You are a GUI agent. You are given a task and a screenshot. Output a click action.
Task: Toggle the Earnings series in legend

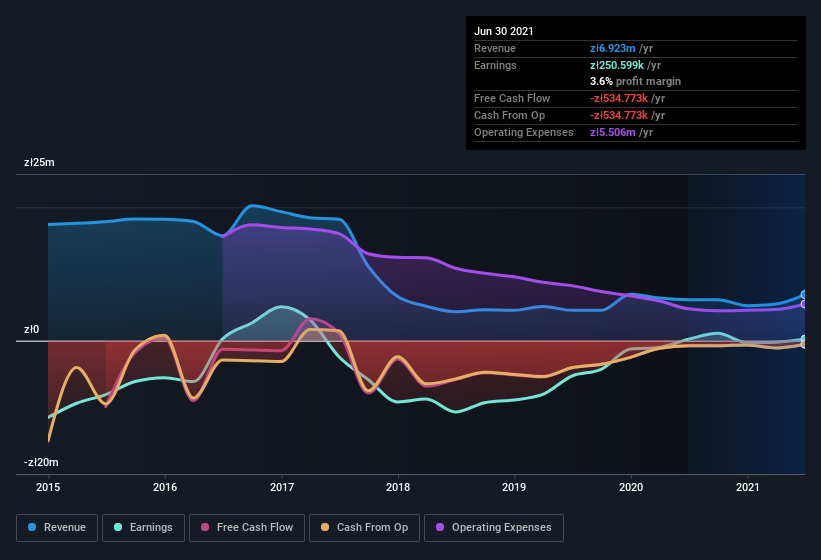tap(143, 528)
